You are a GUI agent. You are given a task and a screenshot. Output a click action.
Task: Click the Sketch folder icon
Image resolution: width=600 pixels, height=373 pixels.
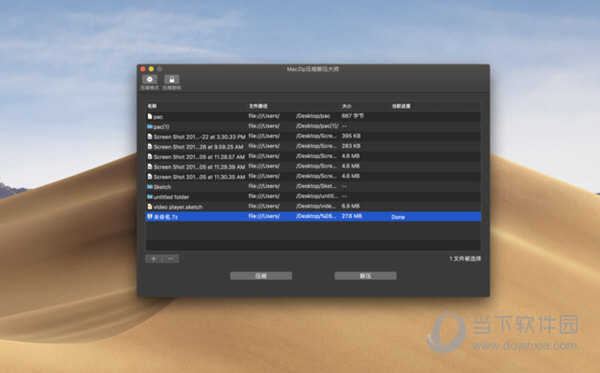[150, 186]
